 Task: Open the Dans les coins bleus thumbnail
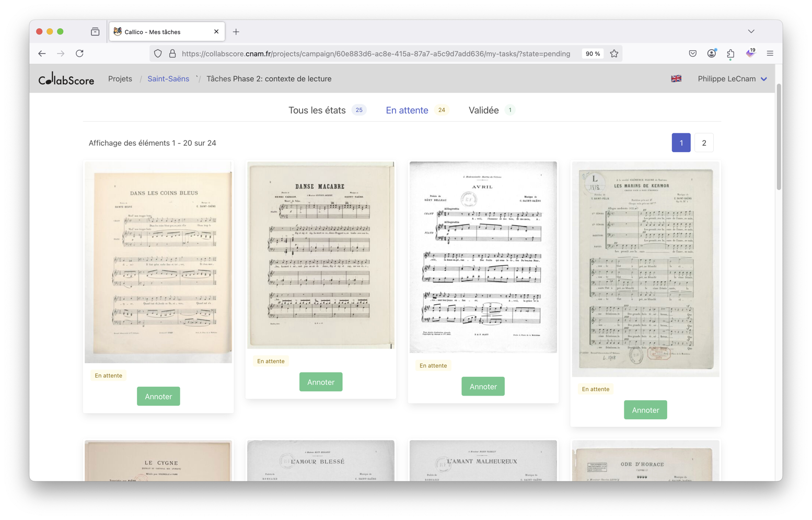[x=158, y=262]
